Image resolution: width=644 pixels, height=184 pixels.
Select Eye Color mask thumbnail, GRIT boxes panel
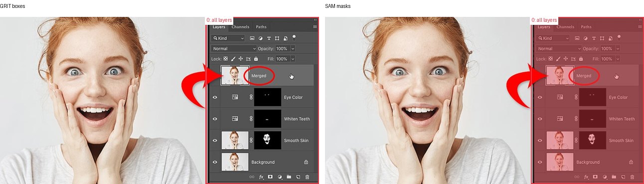point(268,97)
